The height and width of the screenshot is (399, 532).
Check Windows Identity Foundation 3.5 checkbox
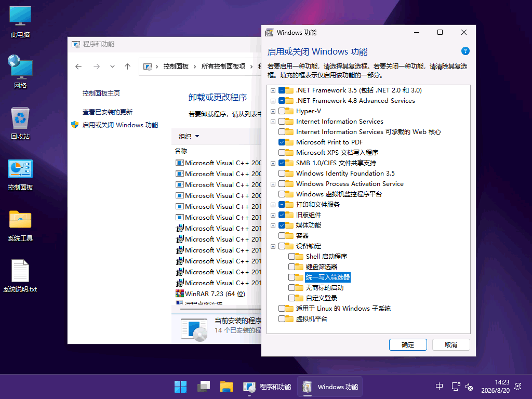coord(282,174)
